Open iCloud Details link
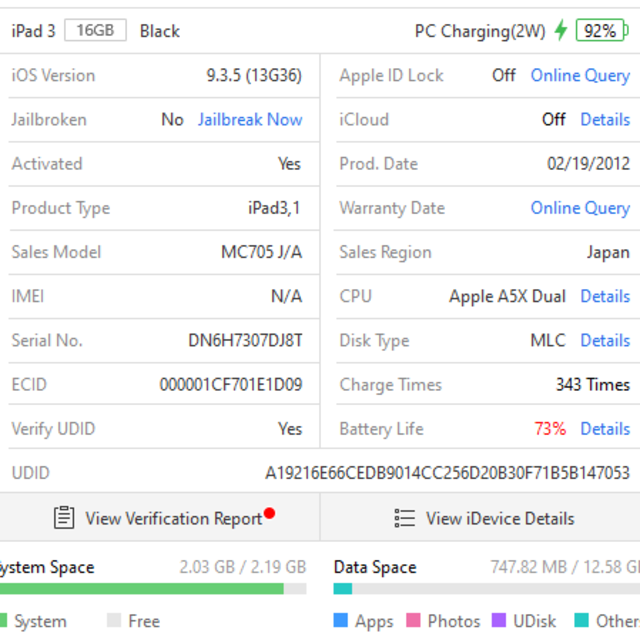640x640 pixels. click(605, 120)
